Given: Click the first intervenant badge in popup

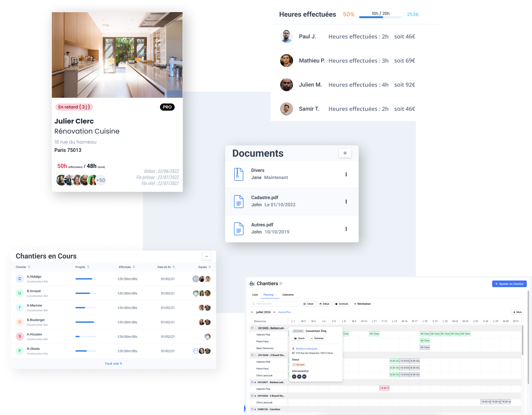Looking at the screenshot, I should click(294, 376).
